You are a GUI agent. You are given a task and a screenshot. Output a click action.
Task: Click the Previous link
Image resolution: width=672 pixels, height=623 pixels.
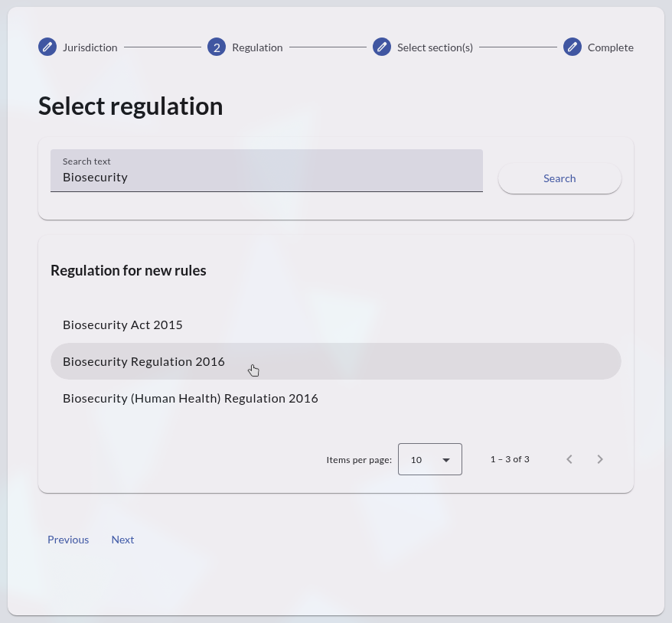pos(68,540)
